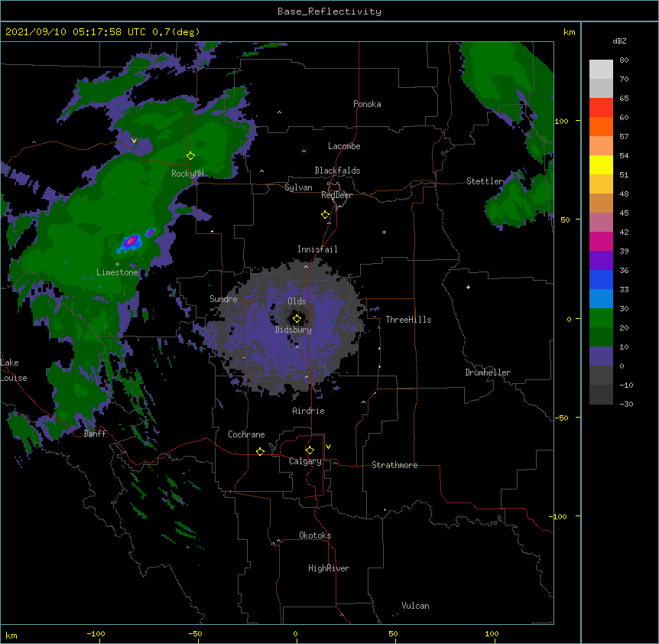Viewport: 659px width, 644px height.
Task: Select the yellow diamond marker under Cochrane
Action: tap(260, 451)
